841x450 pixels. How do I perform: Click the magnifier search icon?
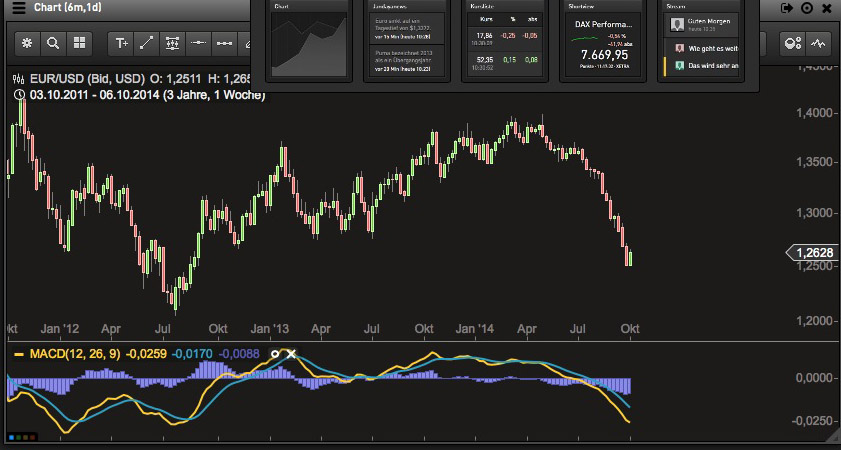click(x=53, y=44)
